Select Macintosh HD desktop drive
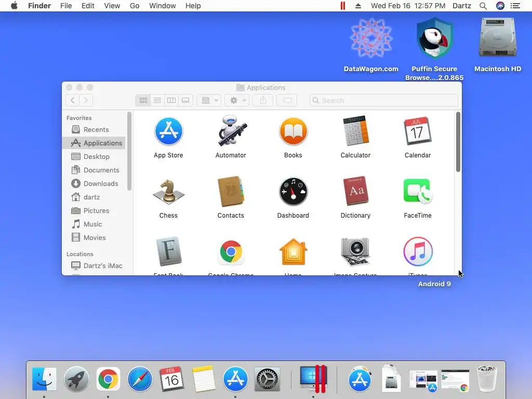Viewport: 532px width, 399px height. (x=498, y=37)
